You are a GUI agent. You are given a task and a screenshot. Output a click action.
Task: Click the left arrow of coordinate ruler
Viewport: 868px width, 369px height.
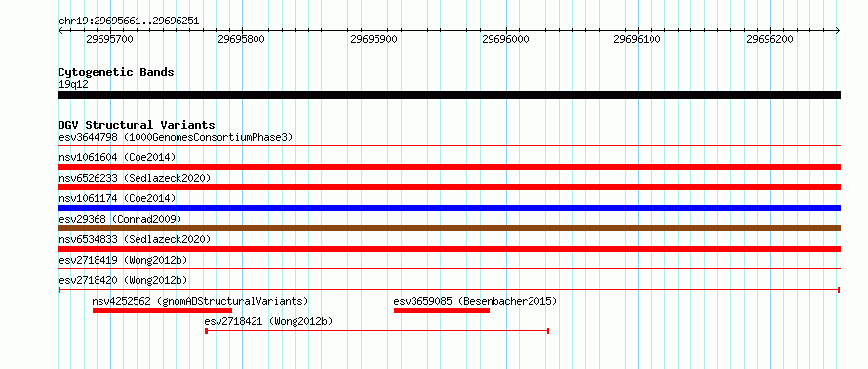(x=60, y=30)
